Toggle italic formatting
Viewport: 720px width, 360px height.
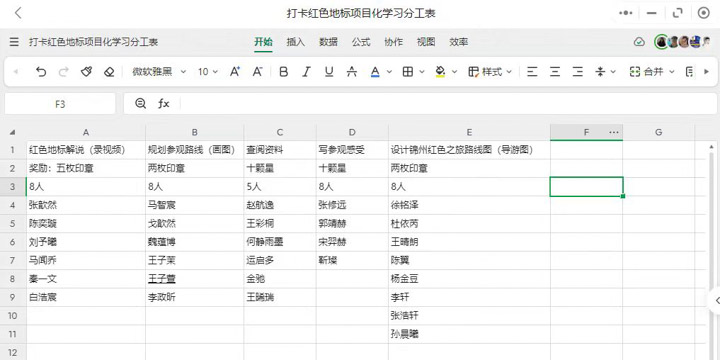click(x=306, y=72)
